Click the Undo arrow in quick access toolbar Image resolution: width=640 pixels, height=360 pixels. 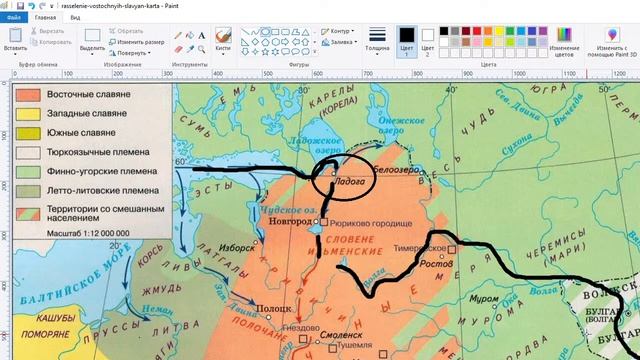[31, 6]
